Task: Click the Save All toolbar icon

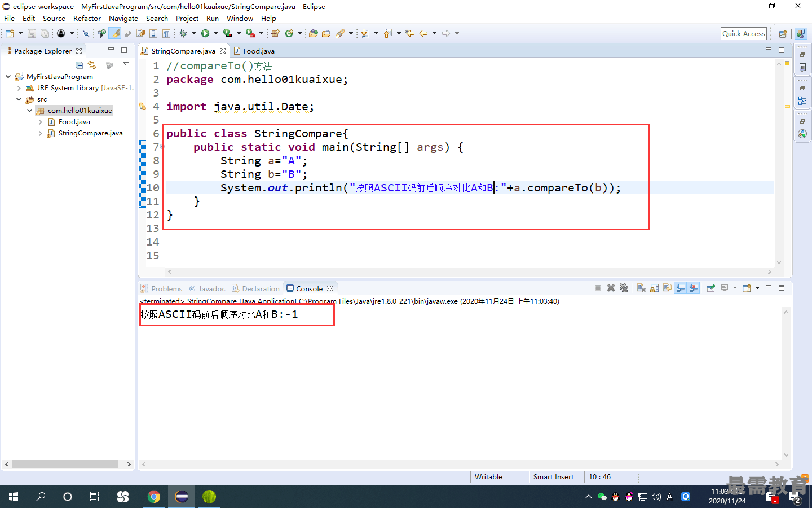Action: [45, 33]
